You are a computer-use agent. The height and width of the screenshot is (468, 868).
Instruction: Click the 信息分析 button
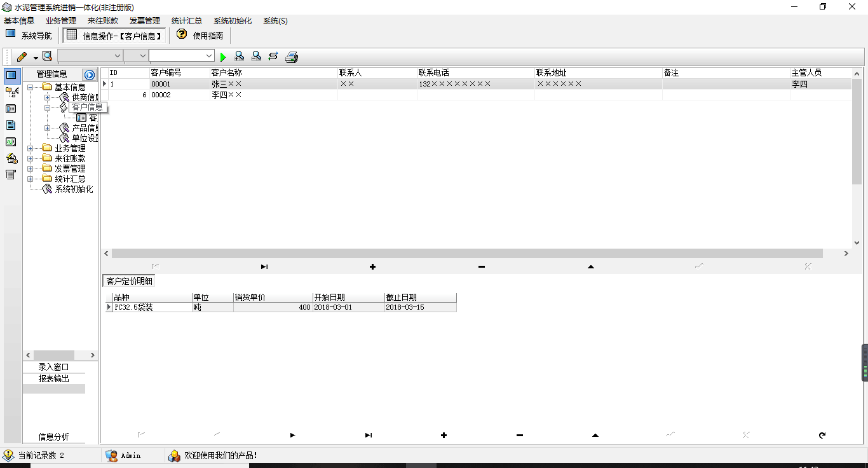[x=53, y=437]
